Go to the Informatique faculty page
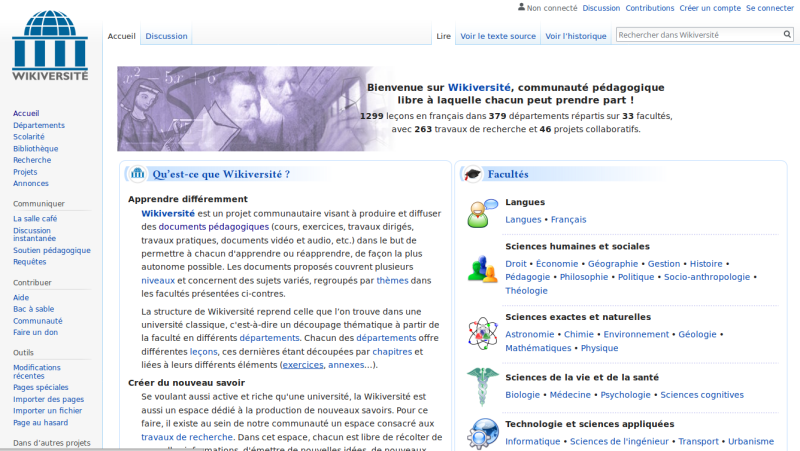This screenshot has width=800, height=451. point(533,441)
